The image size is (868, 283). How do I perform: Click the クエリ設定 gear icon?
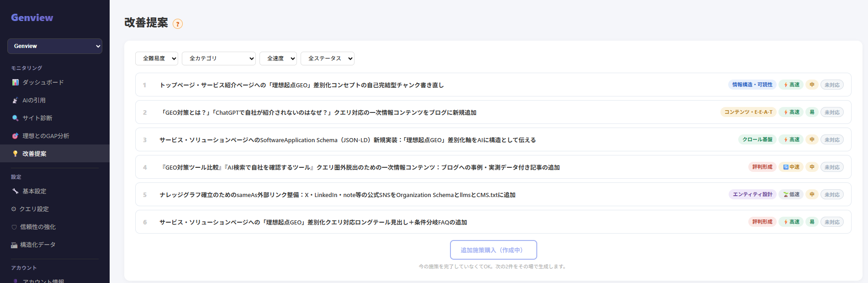point(14,209)
